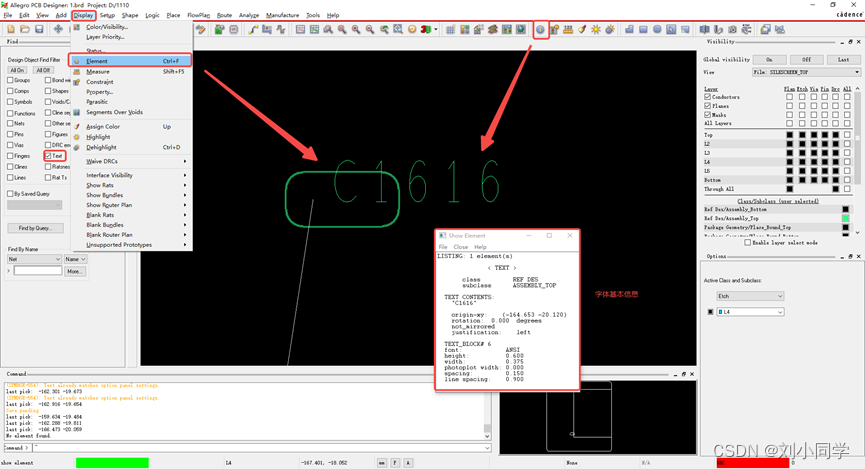Click the Move tool icon in toolbar
This screenshot has width=865, height=469.
pos(58,30)
